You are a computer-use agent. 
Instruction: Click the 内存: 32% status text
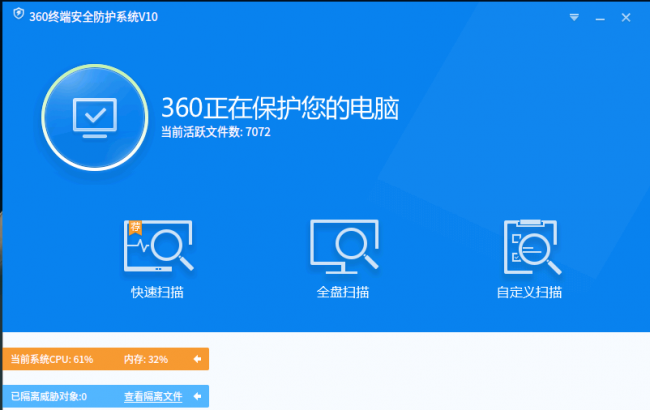pyautogui.click(x=146, y=359)
